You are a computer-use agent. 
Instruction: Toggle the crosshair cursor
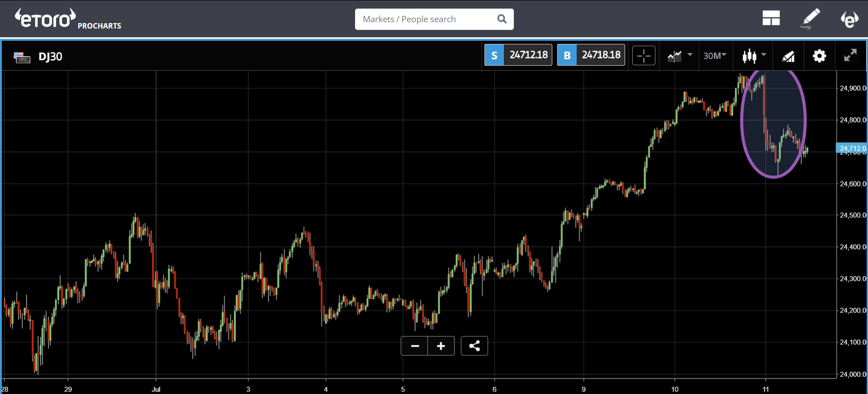(x=643, y=56)
